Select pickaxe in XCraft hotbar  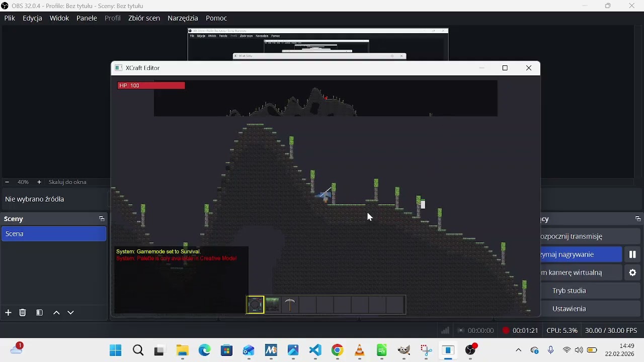coord(290,305)
